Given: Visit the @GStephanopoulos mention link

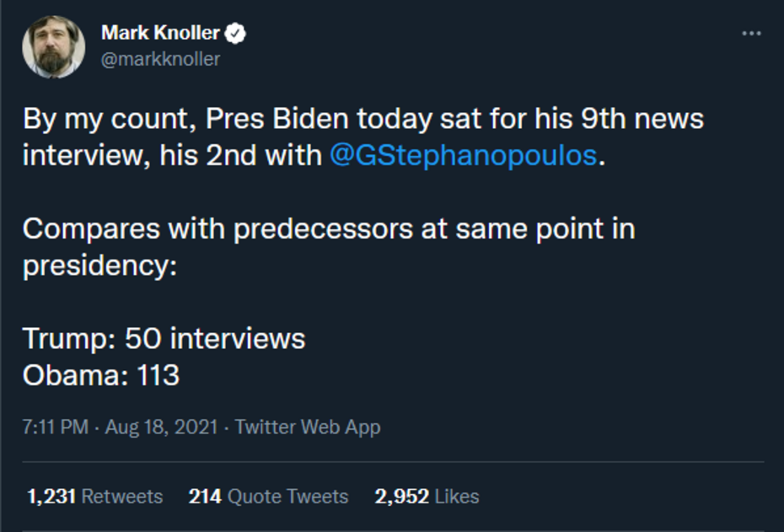Looking at the screenshot, I should (x=463, y=157).
